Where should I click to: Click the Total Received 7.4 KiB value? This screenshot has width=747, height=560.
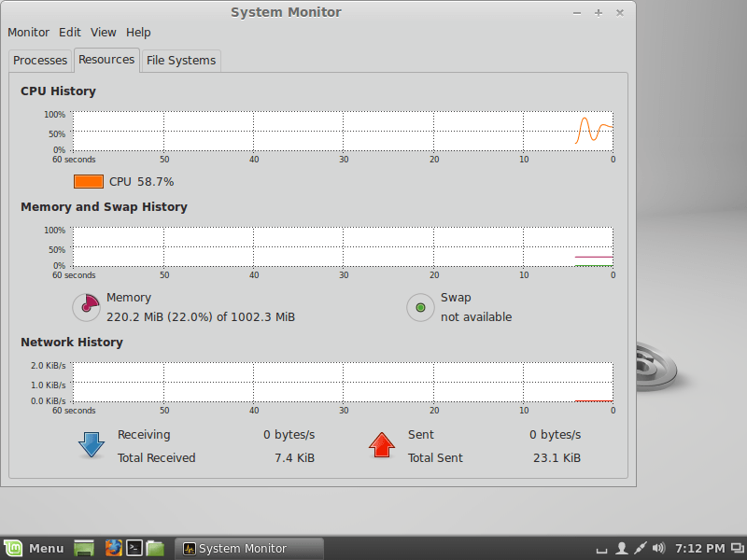[x=294, y=457]
